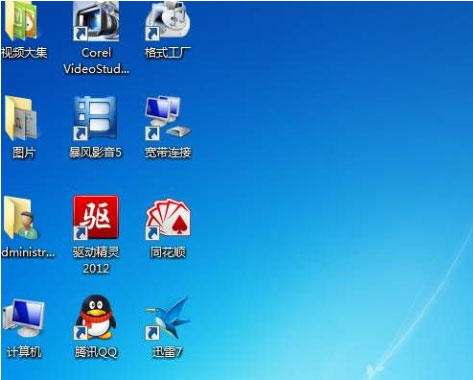Click the "驱动精灵 2012" label text
The width and height of the screenshot is (473, 380).
coord(96,260)
